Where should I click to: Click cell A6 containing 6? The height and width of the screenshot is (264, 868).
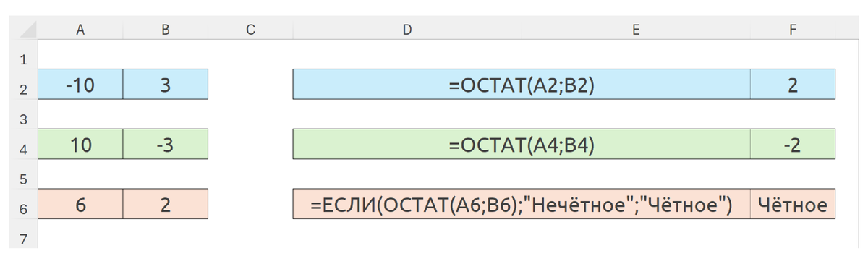(80, 205)
